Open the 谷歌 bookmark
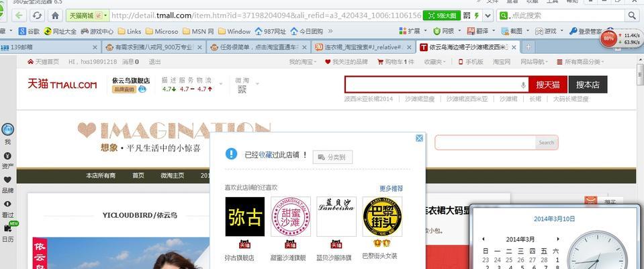 (x=29, y=31)
